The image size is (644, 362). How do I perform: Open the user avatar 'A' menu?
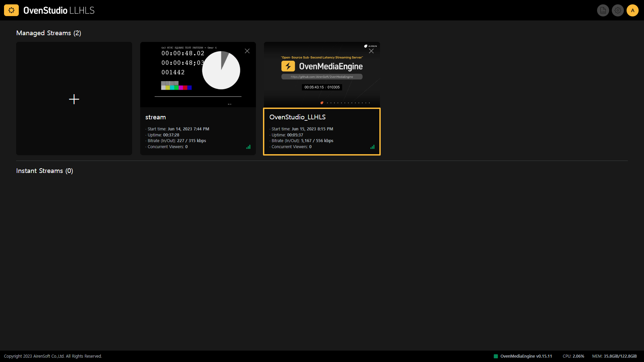click(632, 10)
